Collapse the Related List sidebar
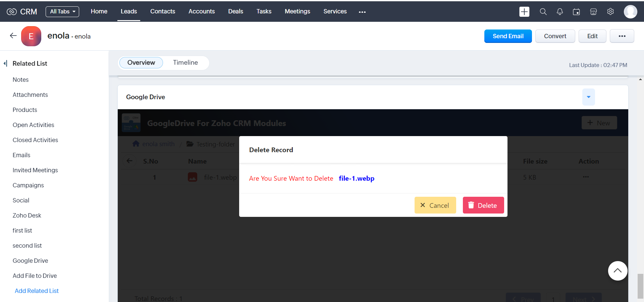The height and width of the screenshot is (302, 644). 5,63
